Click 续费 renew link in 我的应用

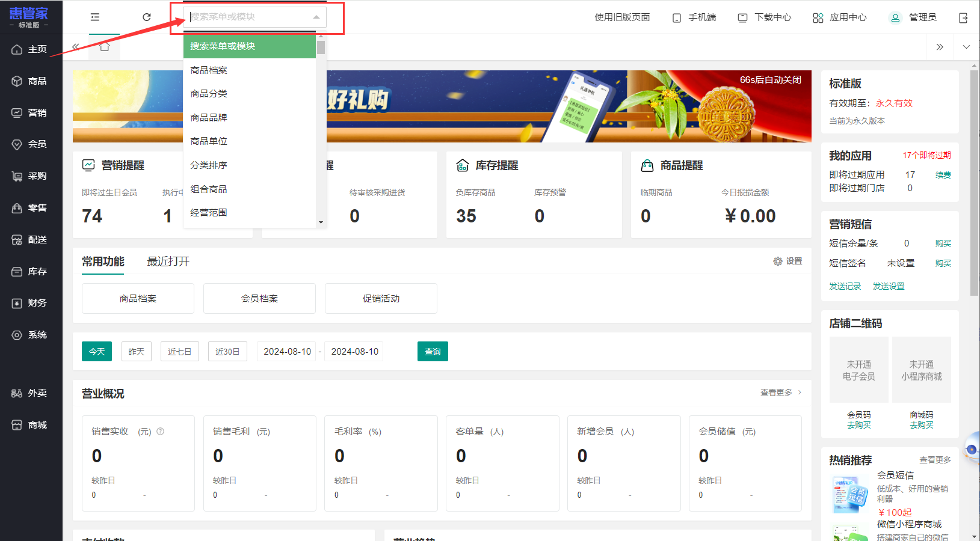(x=943, y=175)
